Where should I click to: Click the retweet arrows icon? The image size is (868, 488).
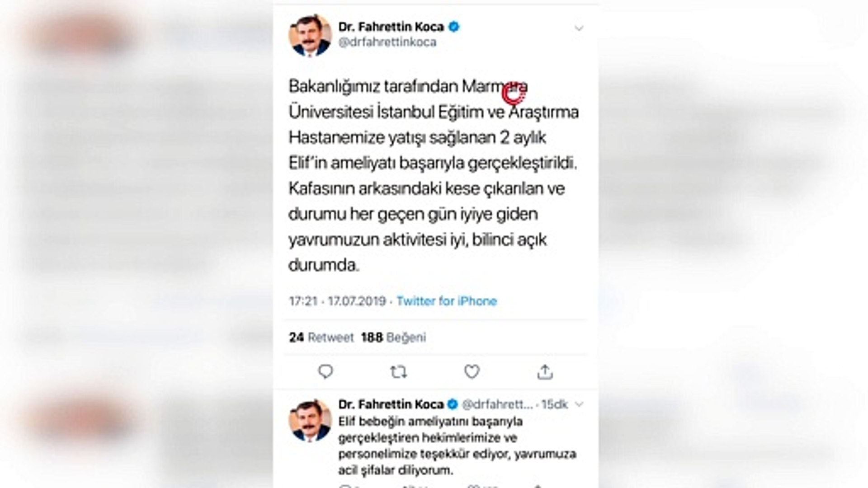(398, 372)
